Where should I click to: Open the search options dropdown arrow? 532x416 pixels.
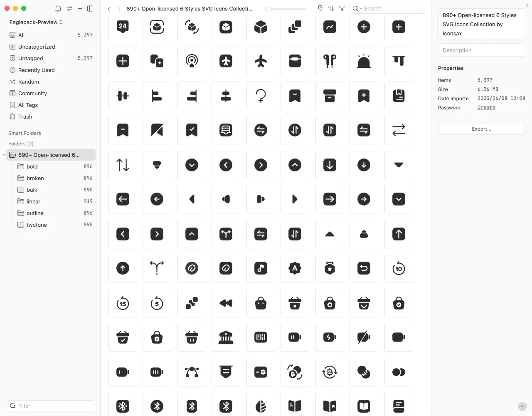coord(361,9)
